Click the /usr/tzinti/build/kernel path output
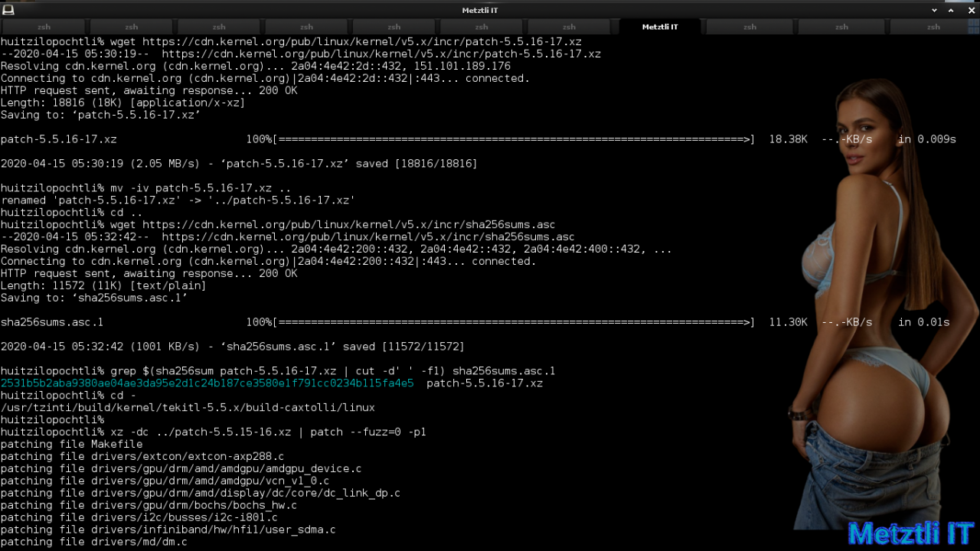 [188, 407]
